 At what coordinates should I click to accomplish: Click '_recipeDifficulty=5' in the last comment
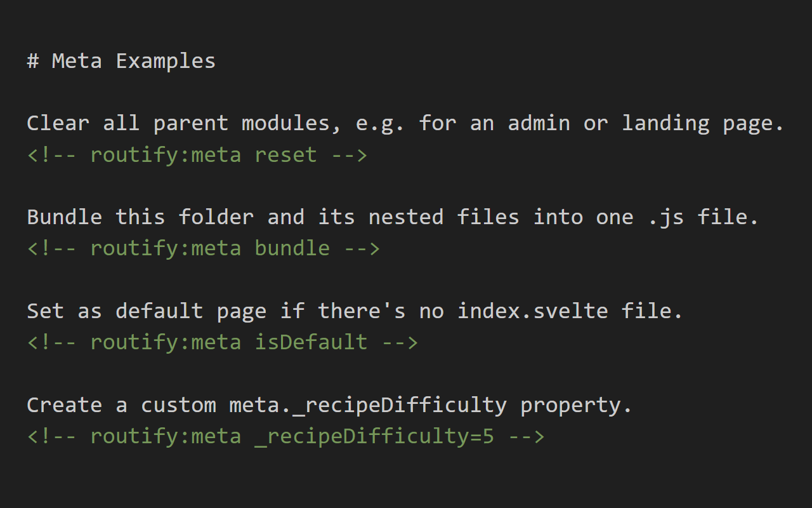coord(374,436)
